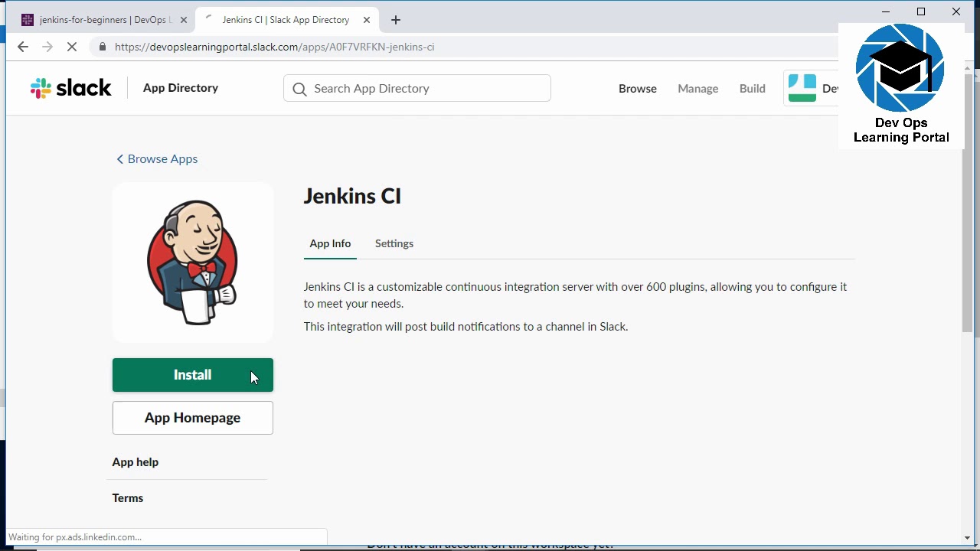Screen dimensions: 980x551
Task: Minimize the browser window
Action: tap(886, 11)
